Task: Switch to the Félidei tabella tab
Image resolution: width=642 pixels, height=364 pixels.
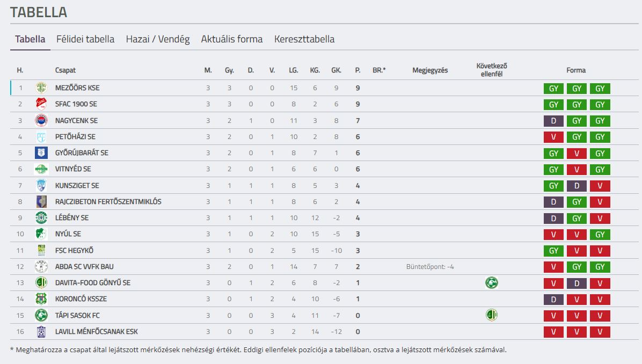Action: (x=85, y=39)
